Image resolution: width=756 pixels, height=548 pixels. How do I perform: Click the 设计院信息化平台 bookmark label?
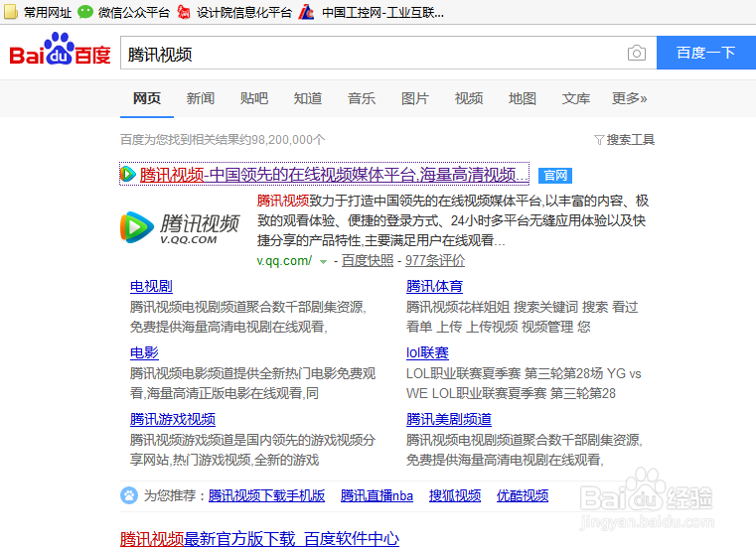(x=244, y=12)
